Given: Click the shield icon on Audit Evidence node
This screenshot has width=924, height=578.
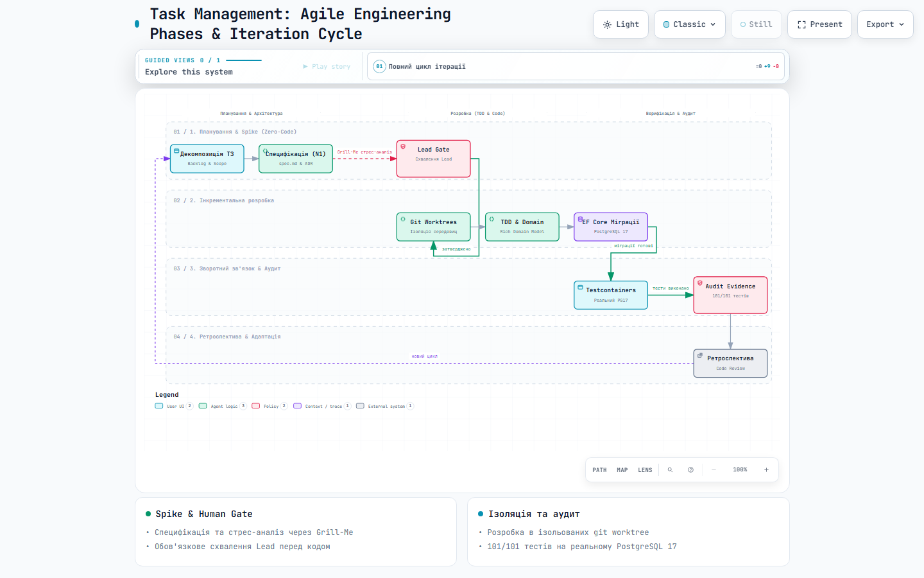Looking at the screenshot, I should (700, 283).
